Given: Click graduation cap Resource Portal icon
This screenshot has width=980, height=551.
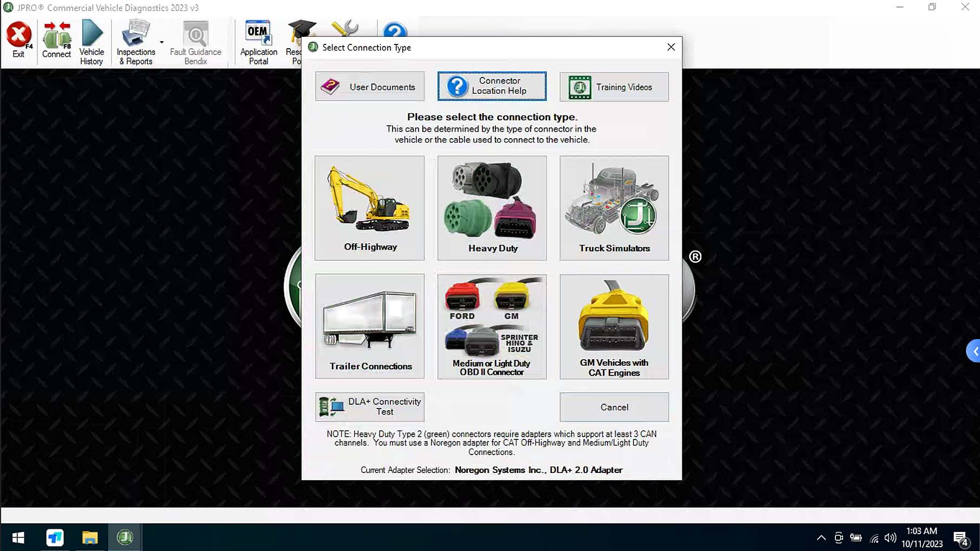Looking at the screenshot, I should [301, 28].
